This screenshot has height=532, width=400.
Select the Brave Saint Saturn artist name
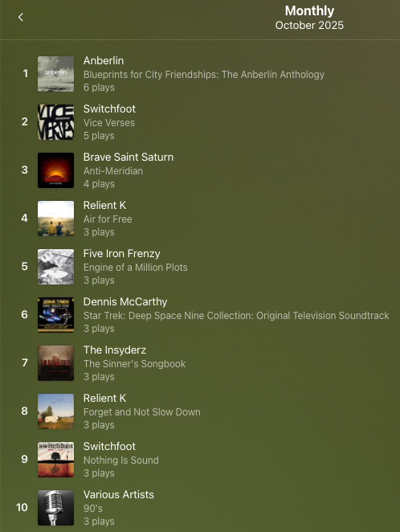[129, 157]
